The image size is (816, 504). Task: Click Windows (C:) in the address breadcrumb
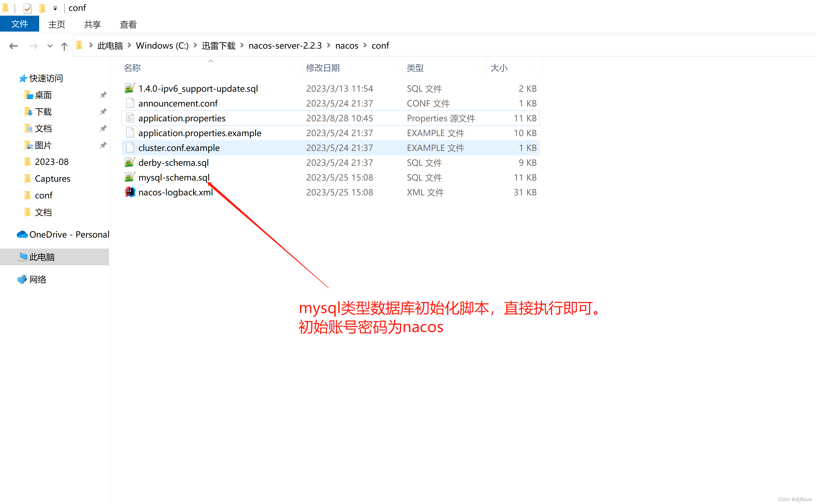coord(162,46)
